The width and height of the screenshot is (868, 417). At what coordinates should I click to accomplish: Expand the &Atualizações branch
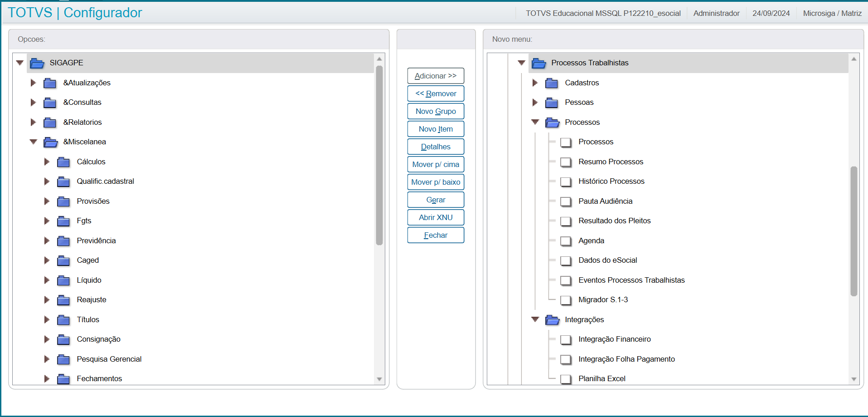tap(33, 83)
